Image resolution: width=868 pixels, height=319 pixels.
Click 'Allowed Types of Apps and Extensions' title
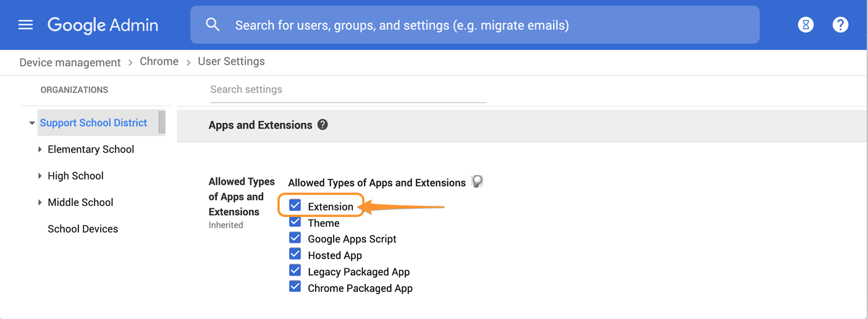click(x=377, y=182)
